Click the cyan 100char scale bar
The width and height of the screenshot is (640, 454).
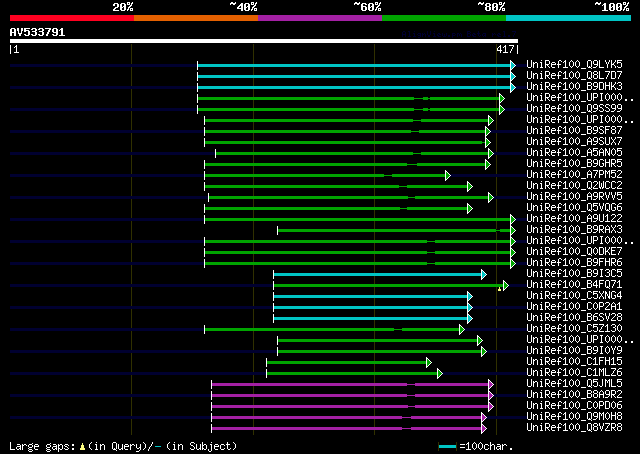click(x=447, y=446)
